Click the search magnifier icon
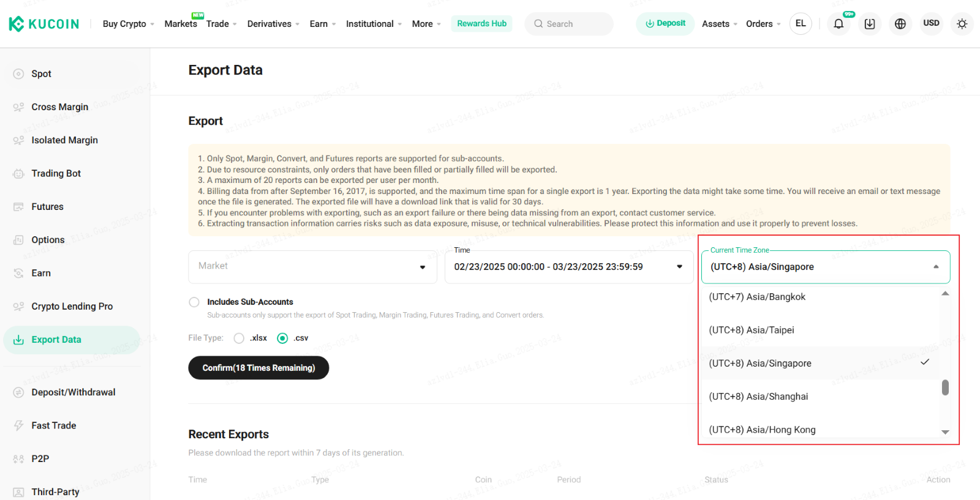 [x=538, y=24]
